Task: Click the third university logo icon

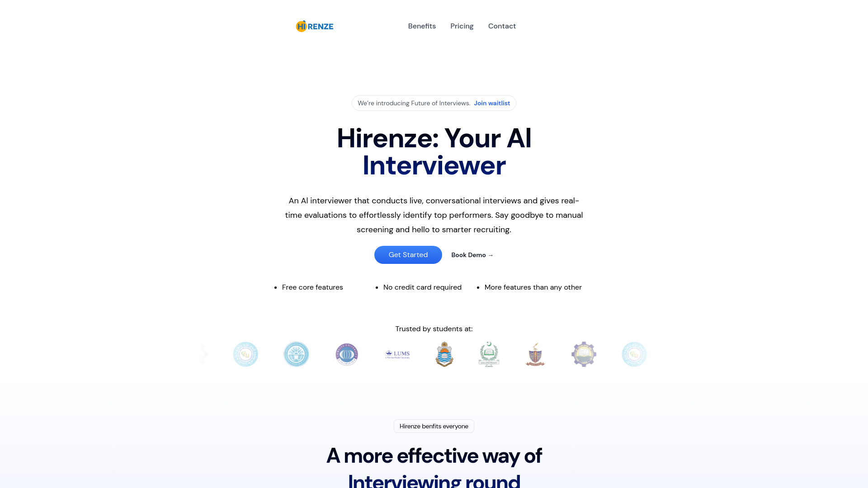Action: coord(346,354)
